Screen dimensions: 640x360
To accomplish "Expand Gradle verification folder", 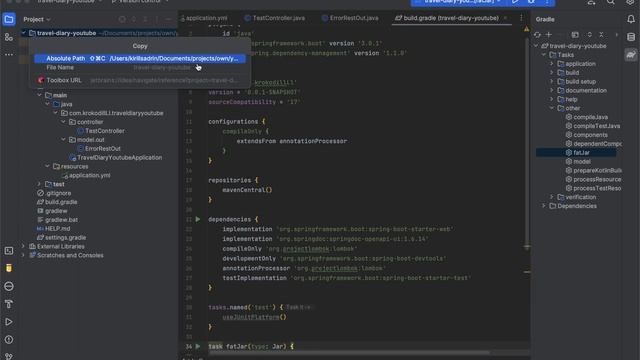I will pos(552,197).
